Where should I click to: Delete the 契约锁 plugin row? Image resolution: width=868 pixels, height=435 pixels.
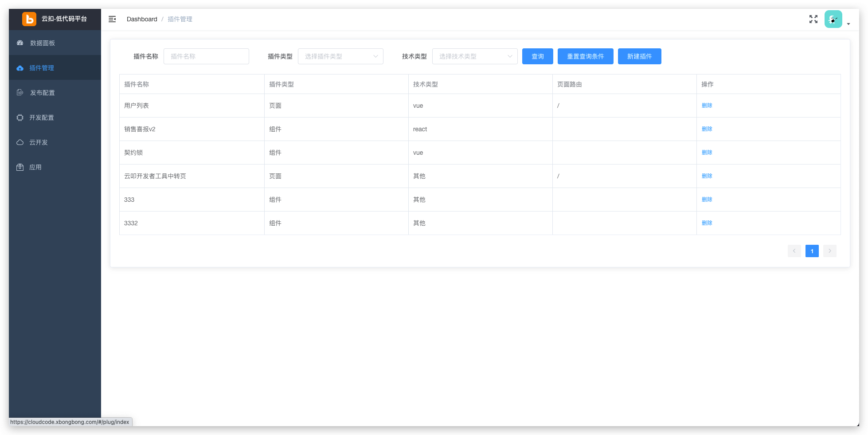tap(707, 153)
